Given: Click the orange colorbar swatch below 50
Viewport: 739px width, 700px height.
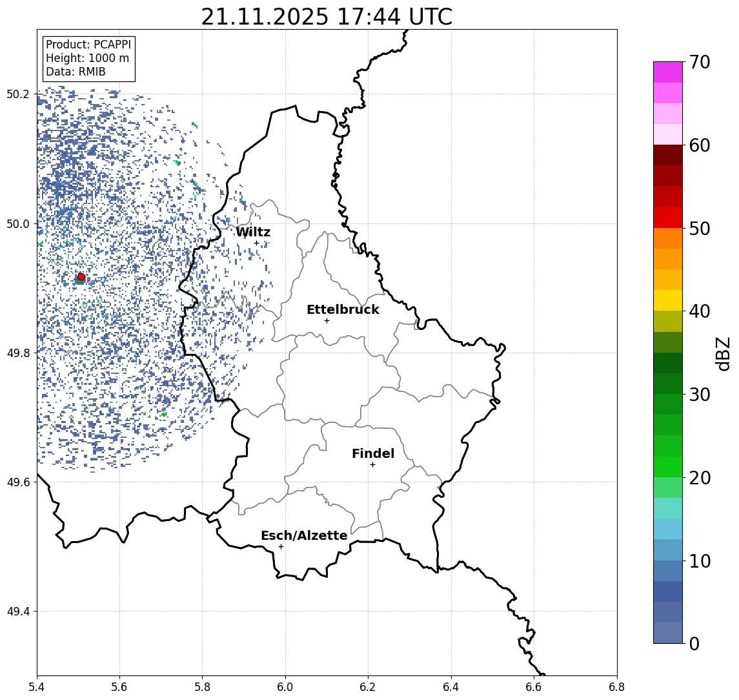Looking at the screenshot, I should [668, 239].
